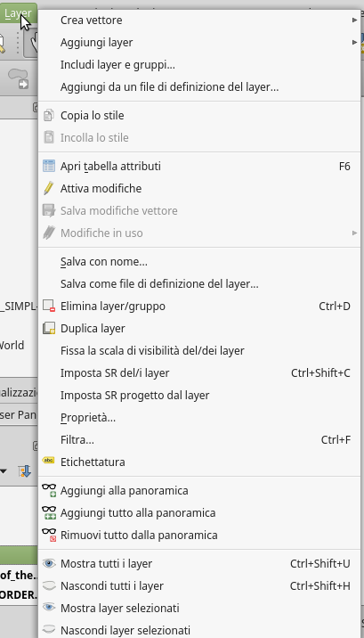
Task: Open the Layer menu in the menu bar
Action: [19, 13]
